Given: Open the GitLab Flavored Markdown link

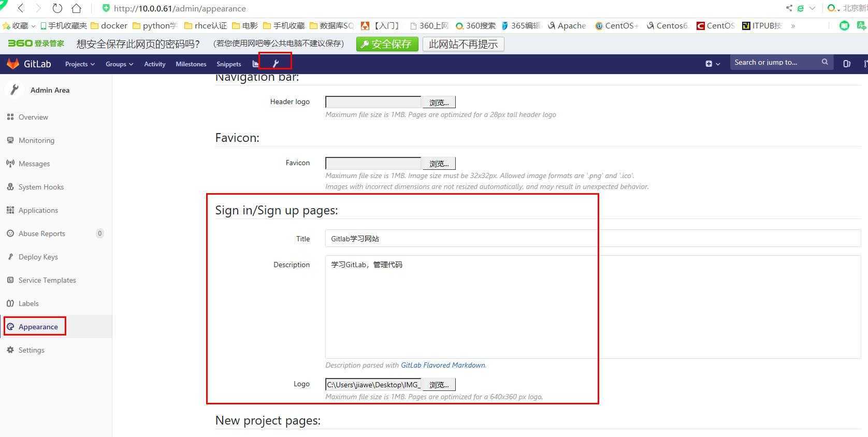Looking at the screenshot, I should pyautogui.click(x=443, y=365).
